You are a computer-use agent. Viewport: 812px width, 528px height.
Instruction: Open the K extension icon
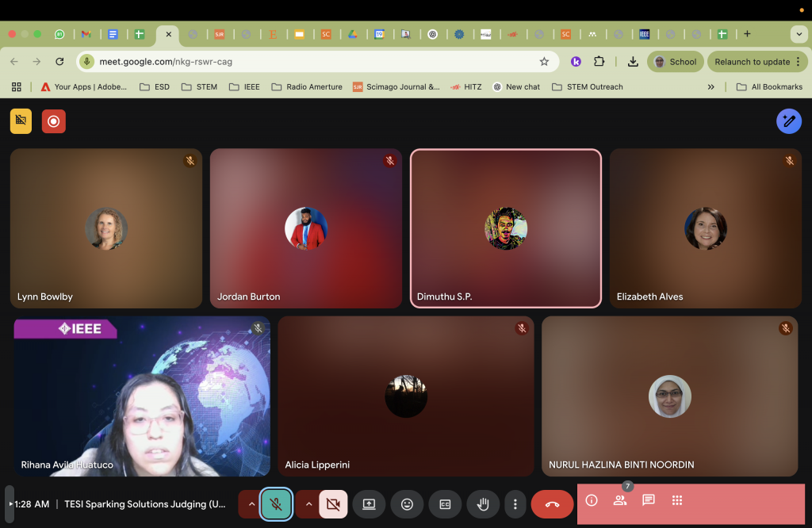click(x=576, y=62)
